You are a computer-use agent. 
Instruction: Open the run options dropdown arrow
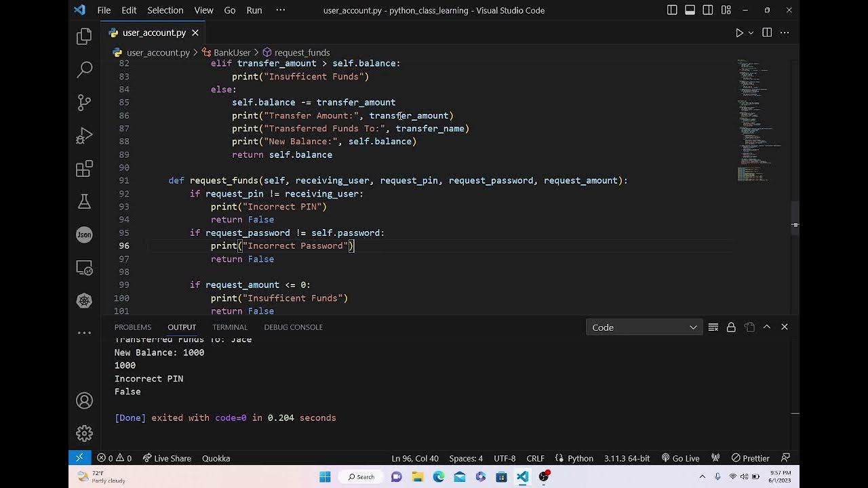pyautogui.click(x=751, y=33)
